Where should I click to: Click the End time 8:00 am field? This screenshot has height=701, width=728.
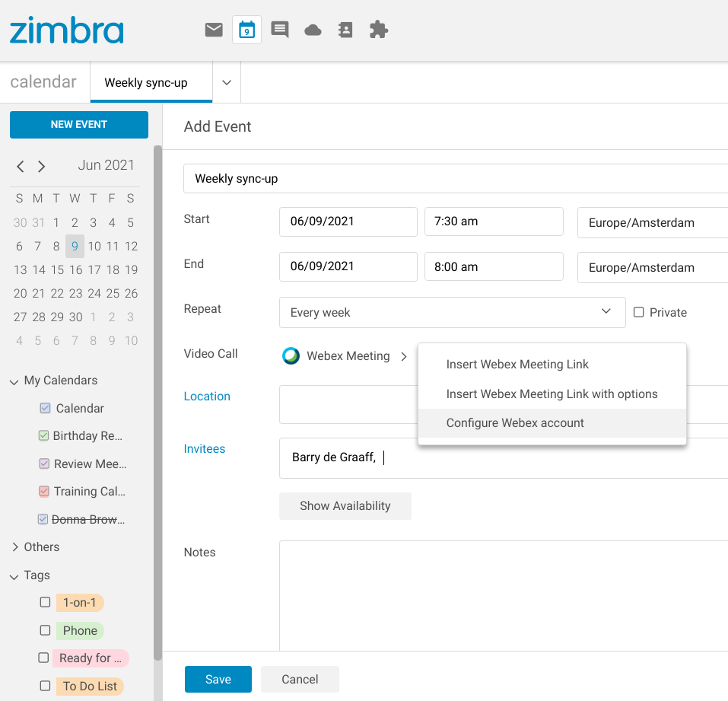pyautogui.click(x=494, y=266)
